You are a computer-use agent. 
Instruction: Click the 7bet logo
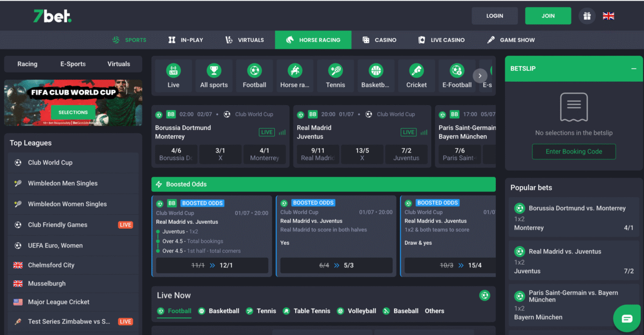(x=52, y=16)
